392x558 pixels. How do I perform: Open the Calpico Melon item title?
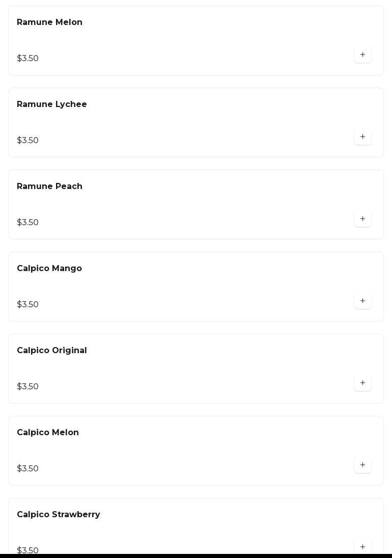(x=48, y=433)
